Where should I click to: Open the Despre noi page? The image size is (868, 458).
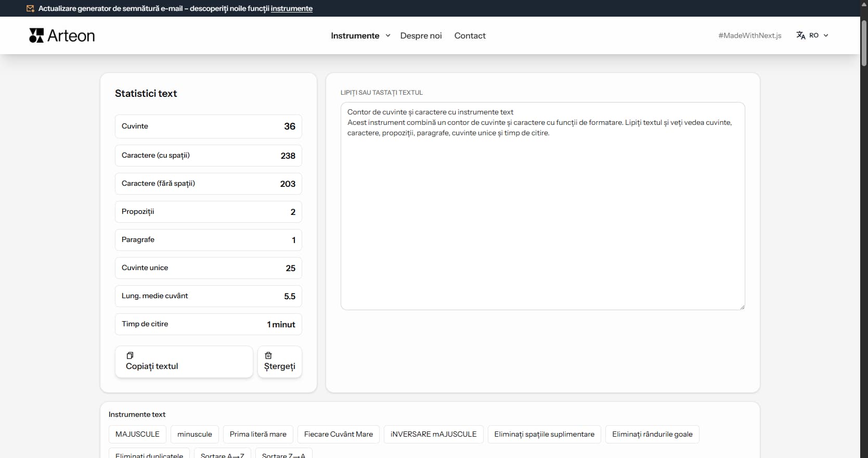[x=421, y=35]
